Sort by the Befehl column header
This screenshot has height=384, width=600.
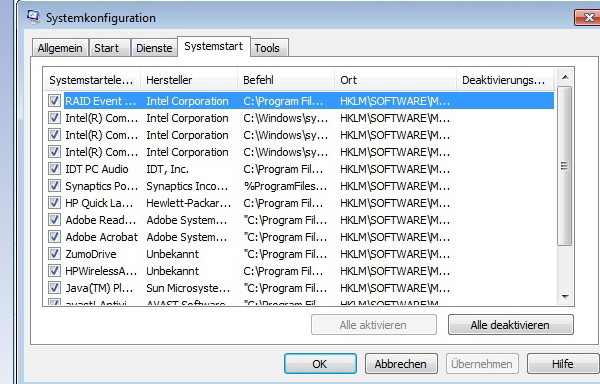click(286, 80)
